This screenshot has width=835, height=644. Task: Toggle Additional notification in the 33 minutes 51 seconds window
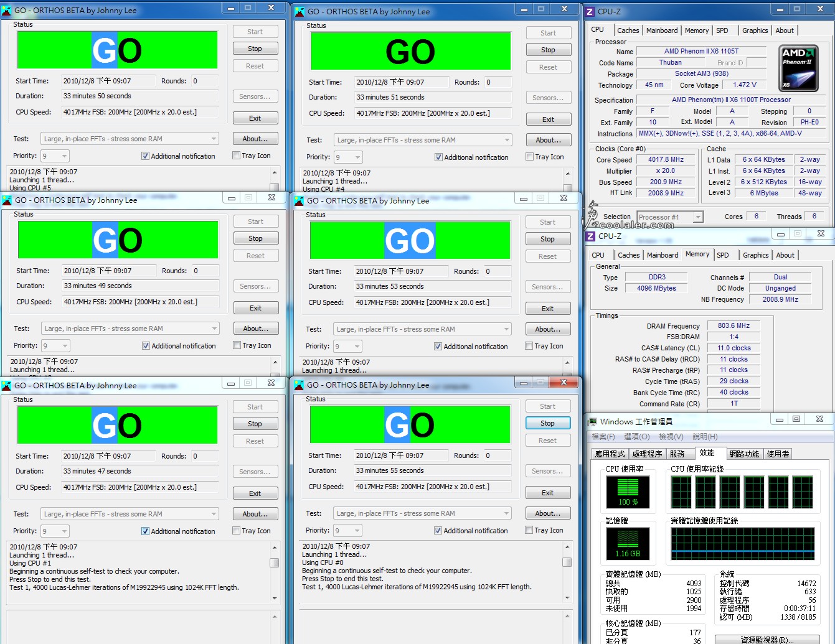tap(438, 157)
